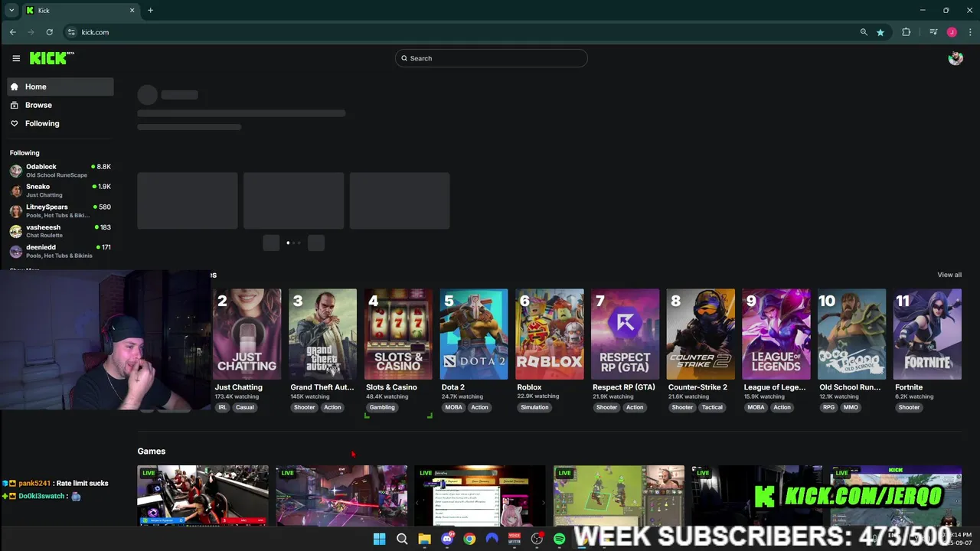Open the first live Games stream thumbnail

click(203, 496)
